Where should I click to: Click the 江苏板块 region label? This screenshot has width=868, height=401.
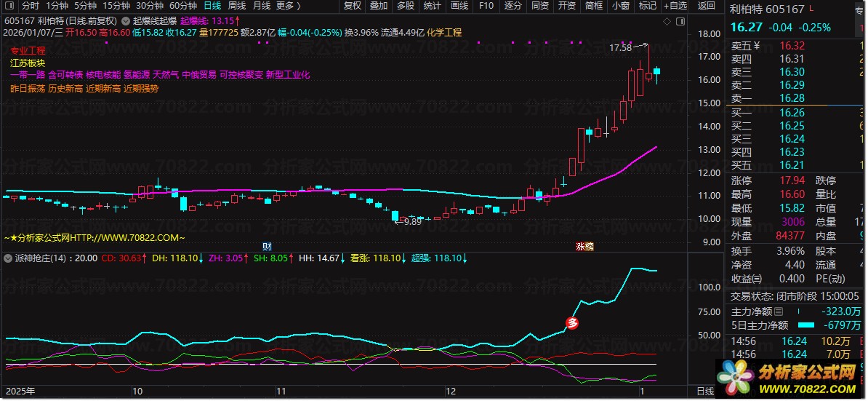click(28, 63)
